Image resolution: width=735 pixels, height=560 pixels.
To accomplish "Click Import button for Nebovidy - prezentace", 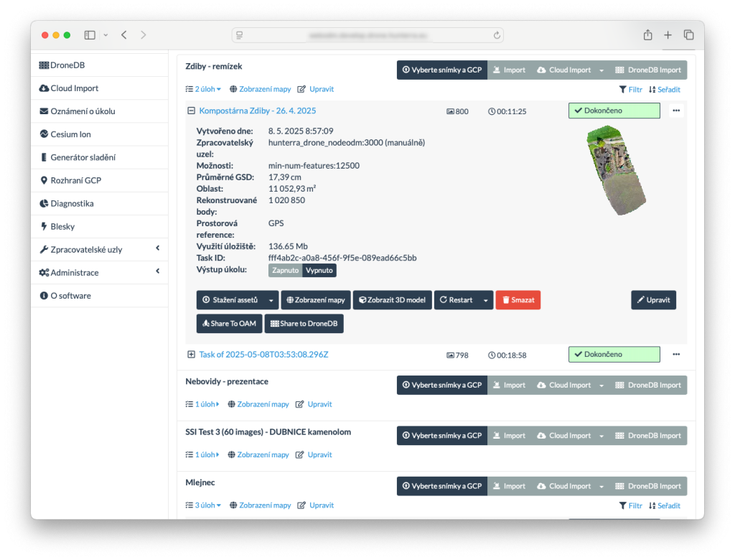I will pos(509,385).
